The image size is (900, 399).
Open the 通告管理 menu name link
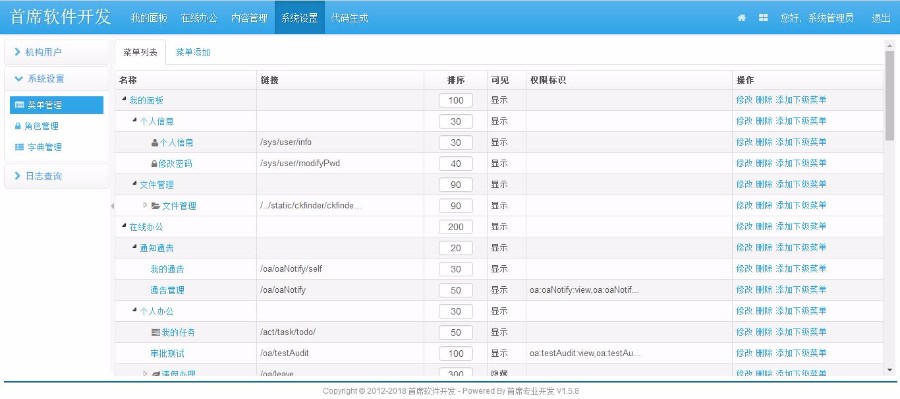(x=168, y=290)
